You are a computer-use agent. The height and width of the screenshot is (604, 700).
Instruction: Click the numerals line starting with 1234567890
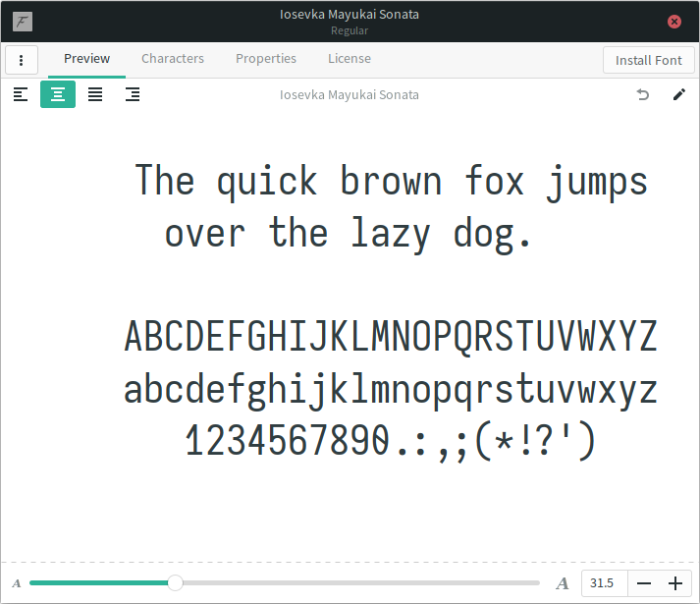coord(391,440)
